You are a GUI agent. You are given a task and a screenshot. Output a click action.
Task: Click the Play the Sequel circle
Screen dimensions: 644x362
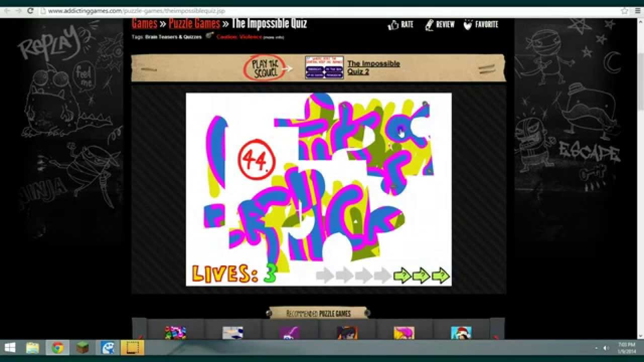tap(265, 68)
